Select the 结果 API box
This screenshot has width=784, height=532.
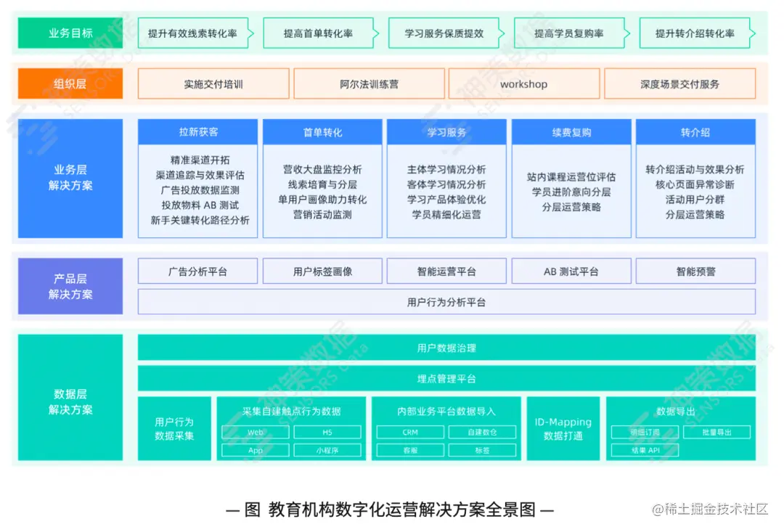tap(645, 450)
